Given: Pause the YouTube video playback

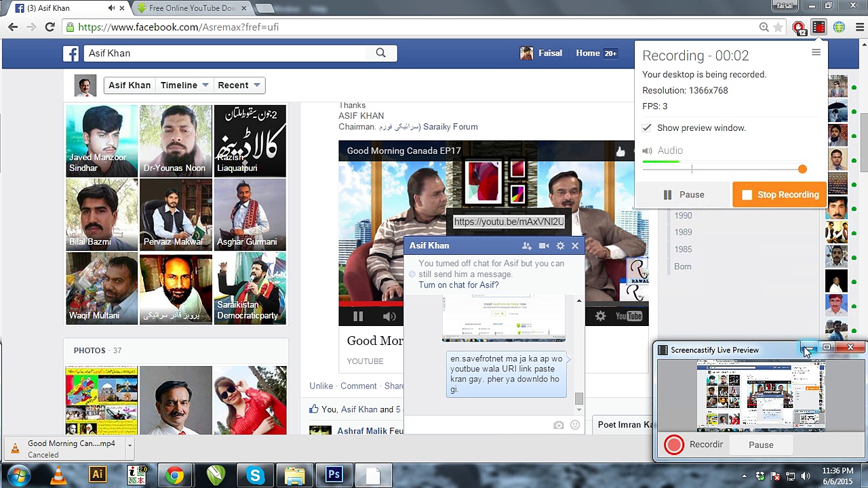Looking at the screenshot, I should coord(358,316).
